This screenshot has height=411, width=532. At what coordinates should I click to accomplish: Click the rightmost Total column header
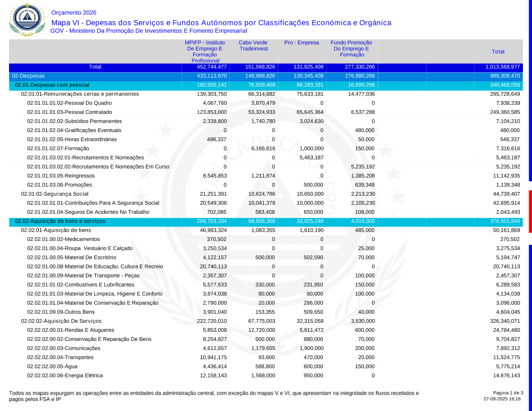click(x=498, y=52)
